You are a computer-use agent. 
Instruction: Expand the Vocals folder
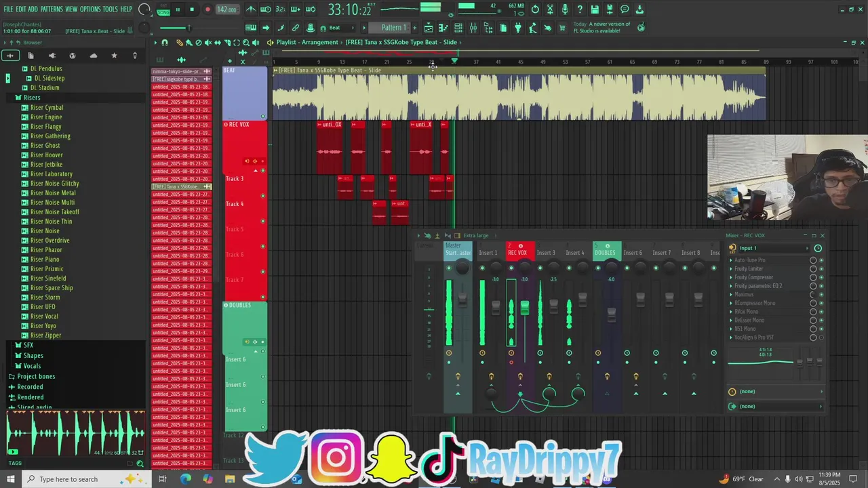point(32,366)
